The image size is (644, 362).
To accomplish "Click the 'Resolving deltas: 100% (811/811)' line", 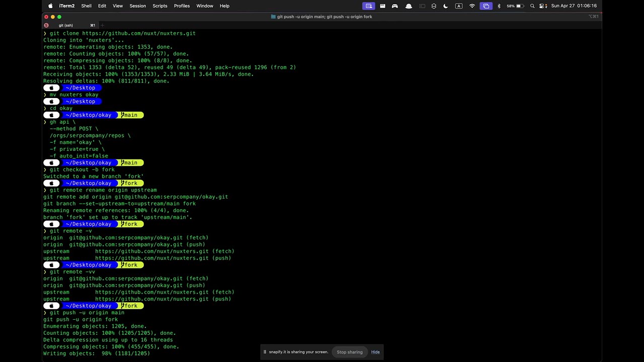I will [x=106, y=81].
